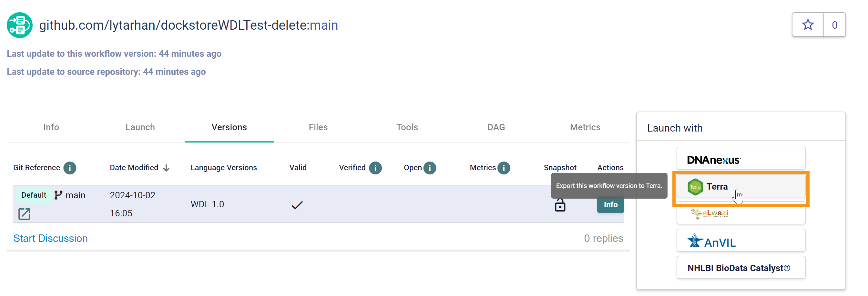868x296 pixels.
Task: Sort by Date Modified column arrow
Action: tap(166, 168)
